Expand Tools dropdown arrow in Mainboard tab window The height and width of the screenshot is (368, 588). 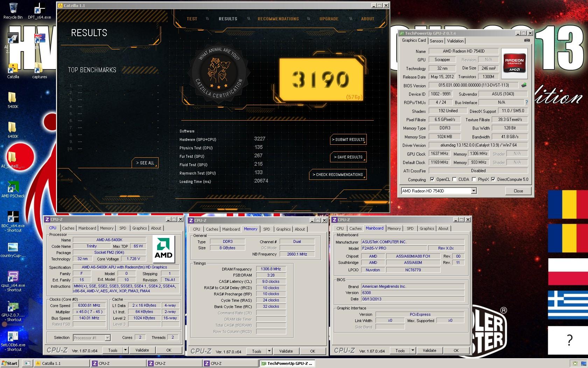coord(413,350)
